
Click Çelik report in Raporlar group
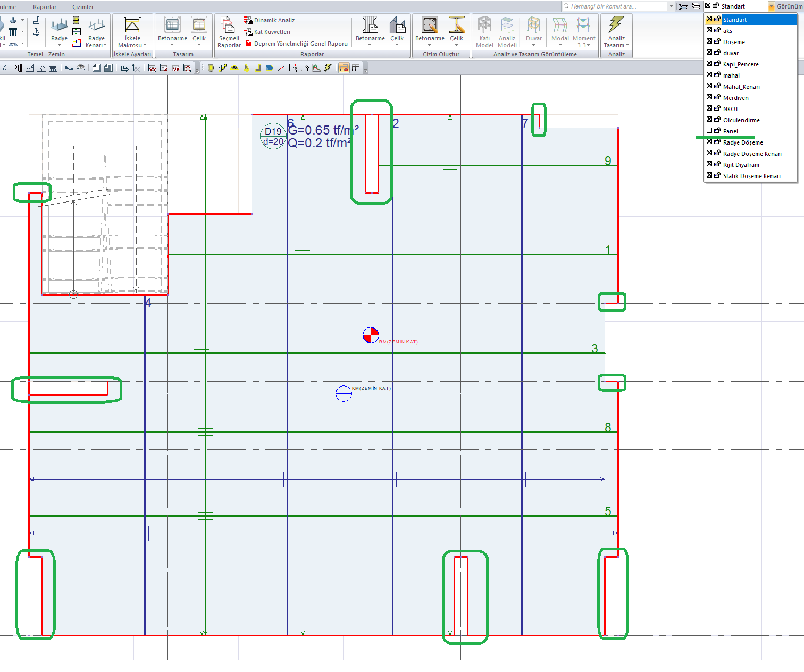[x=397, y=30]
